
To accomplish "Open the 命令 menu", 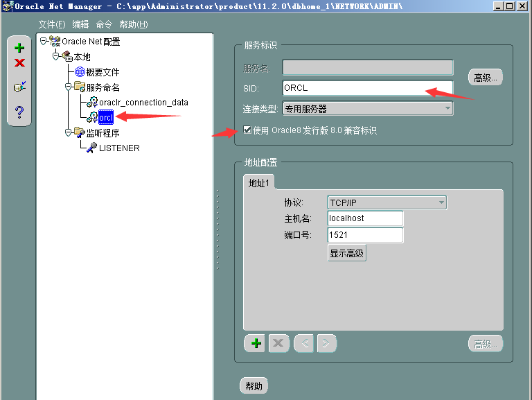I will point(104,24).
